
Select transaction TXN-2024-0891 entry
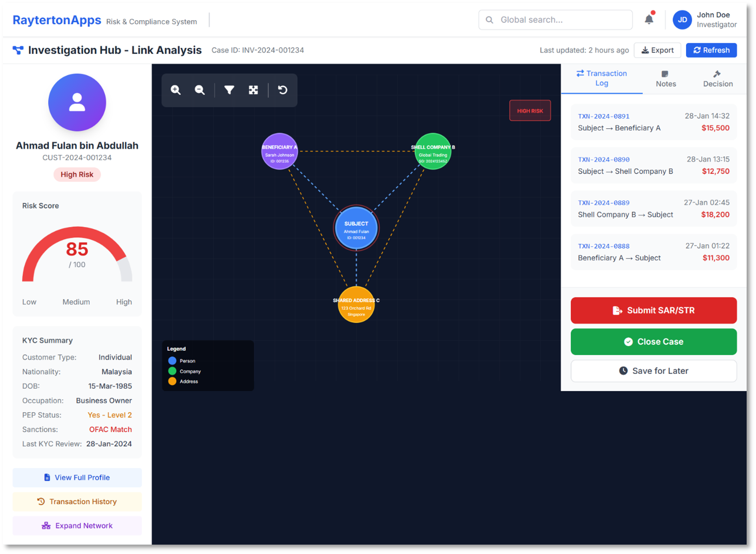pos(653,122)
